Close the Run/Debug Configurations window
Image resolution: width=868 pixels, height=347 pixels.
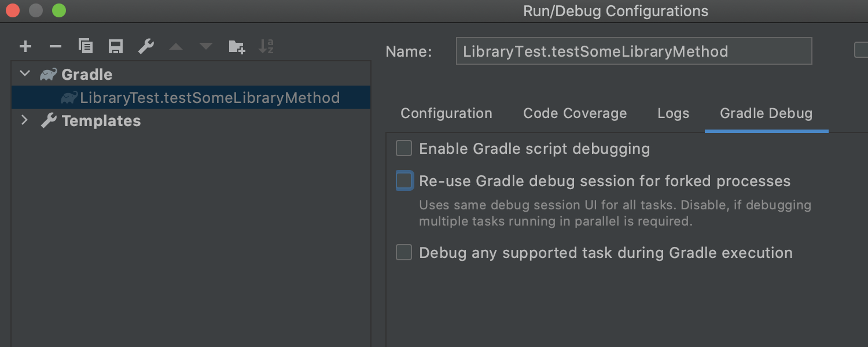point(13,10)
